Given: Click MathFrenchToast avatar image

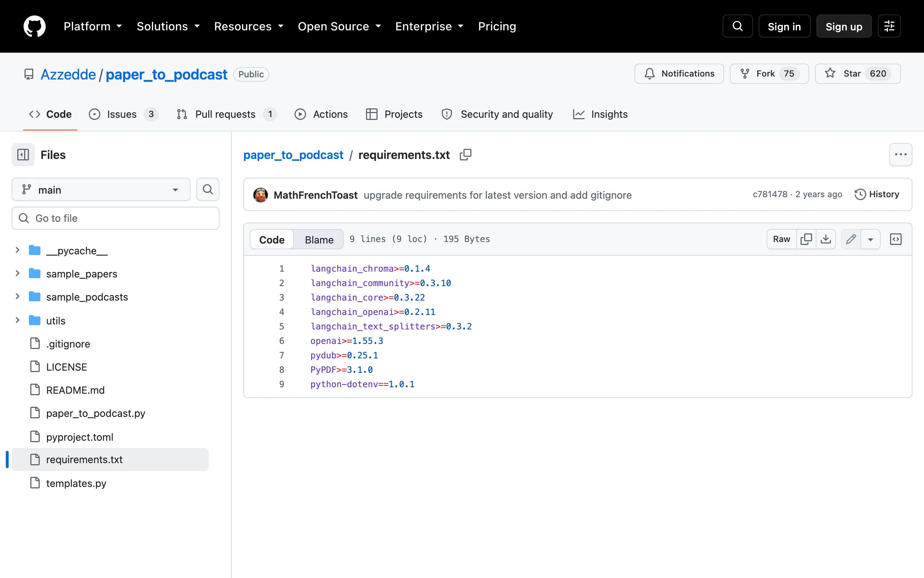Looking at the screenshot, I should pos(260,195).
